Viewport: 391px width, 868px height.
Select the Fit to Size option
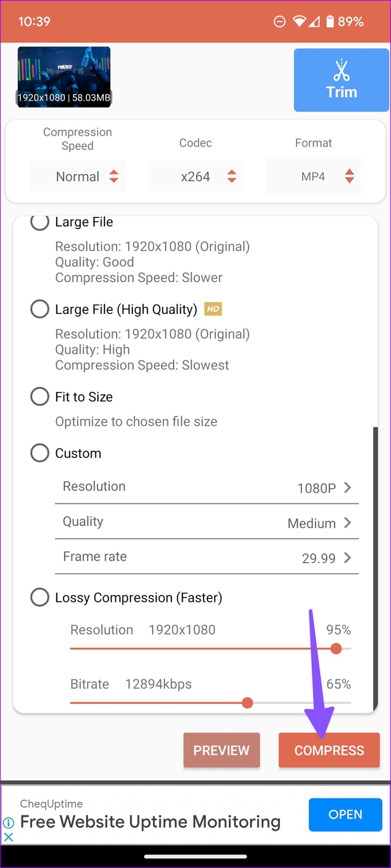click(x=40, y=396)
